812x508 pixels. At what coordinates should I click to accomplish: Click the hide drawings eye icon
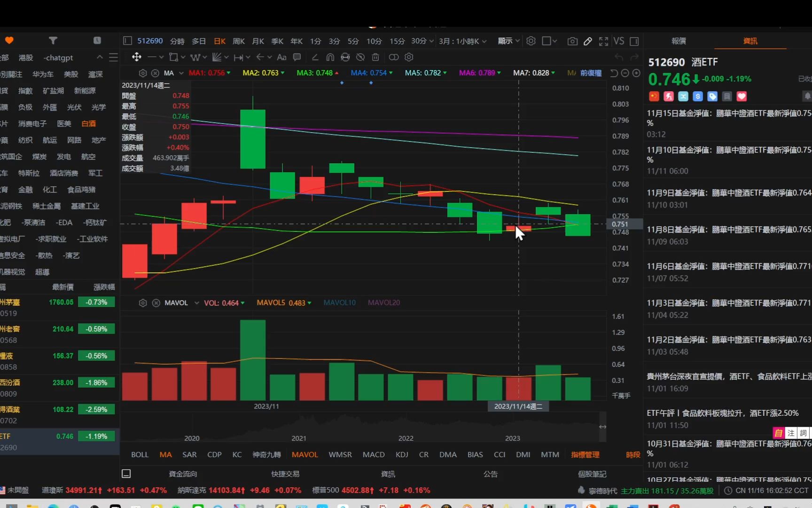coord(360,57)
